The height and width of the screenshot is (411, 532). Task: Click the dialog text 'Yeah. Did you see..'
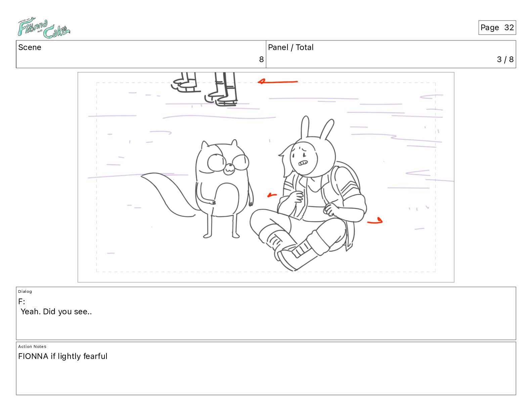(x=56, y=312)
